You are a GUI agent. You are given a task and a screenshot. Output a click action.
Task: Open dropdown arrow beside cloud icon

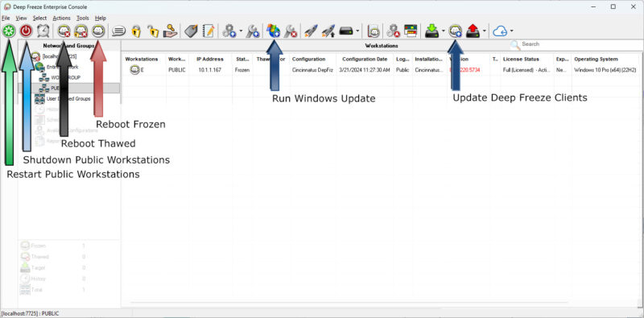click(x=511, y=31)
